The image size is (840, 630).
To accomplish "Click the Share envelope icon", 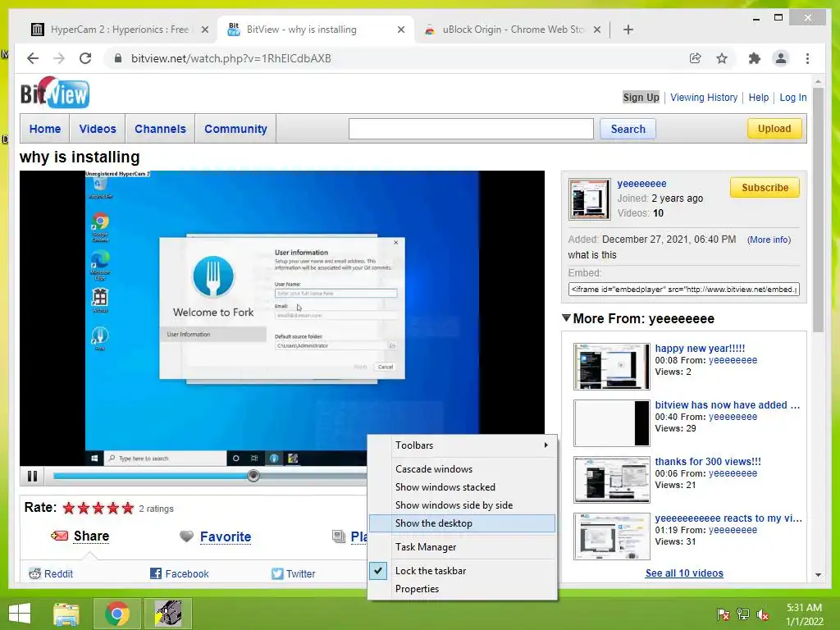I will (59, 536).
